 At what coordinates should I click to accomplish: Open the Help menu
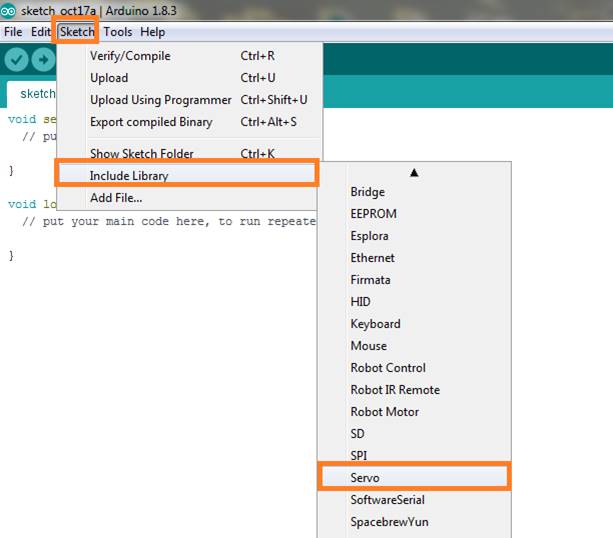(152, 32)
